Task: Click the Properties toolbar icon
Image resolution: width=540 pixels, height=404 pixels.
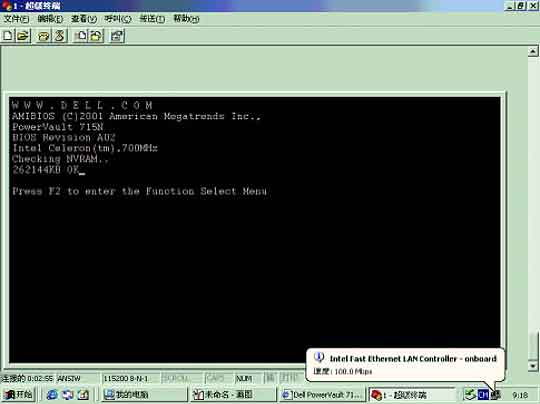Action: tap(117, 36)
